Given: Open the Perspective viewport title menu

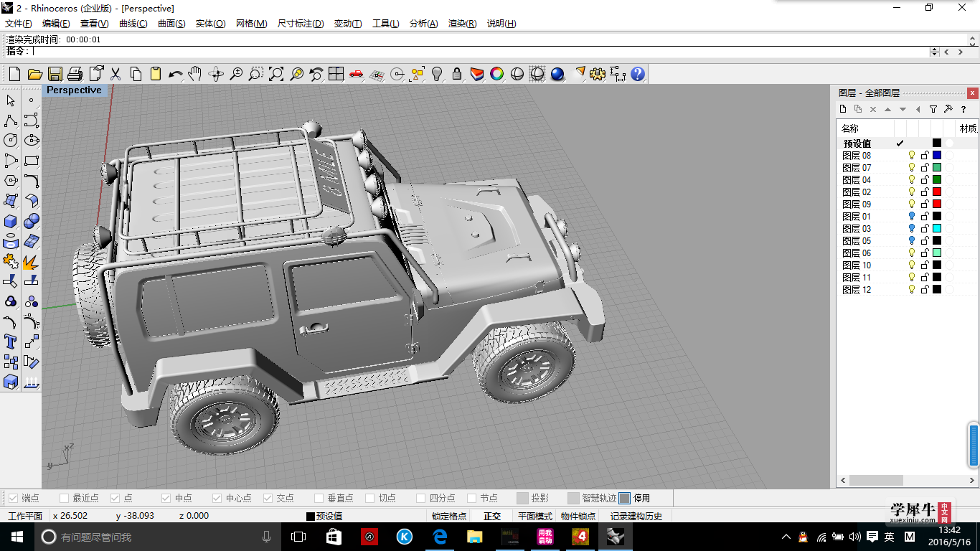Looking at the screenshot, I should pos(74,90).
